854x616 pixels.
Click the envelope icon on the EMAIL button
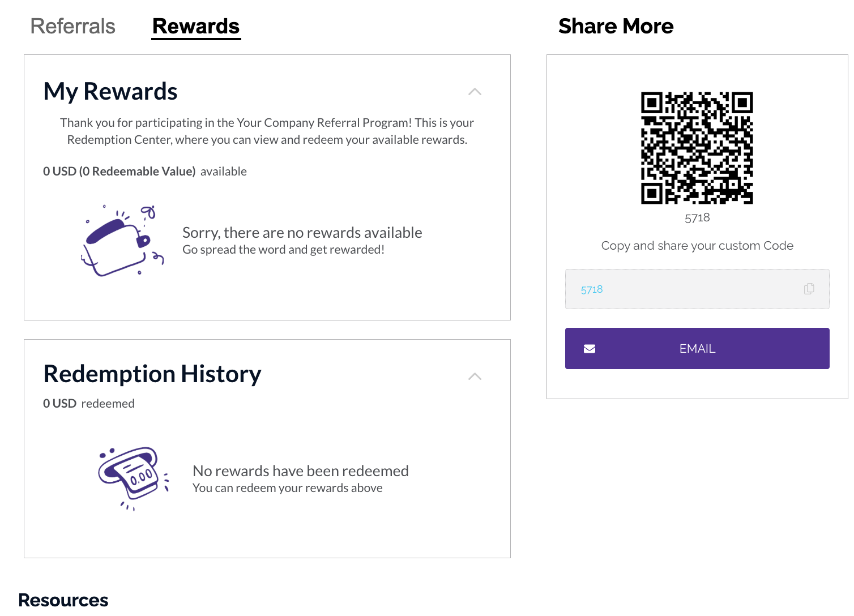(589, 348)
